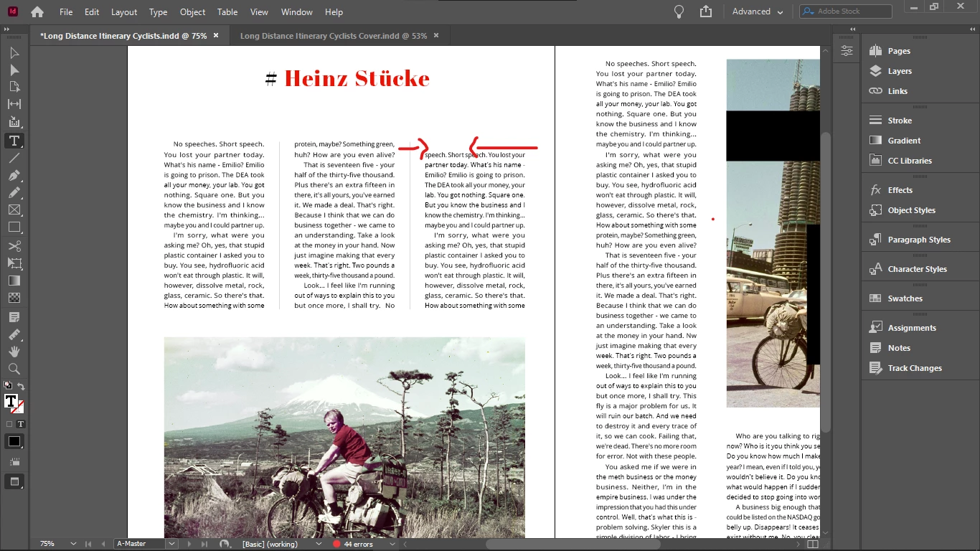Toggle formatting affects text
Viewport: 980px width, 551px height.
pos(21,424)
